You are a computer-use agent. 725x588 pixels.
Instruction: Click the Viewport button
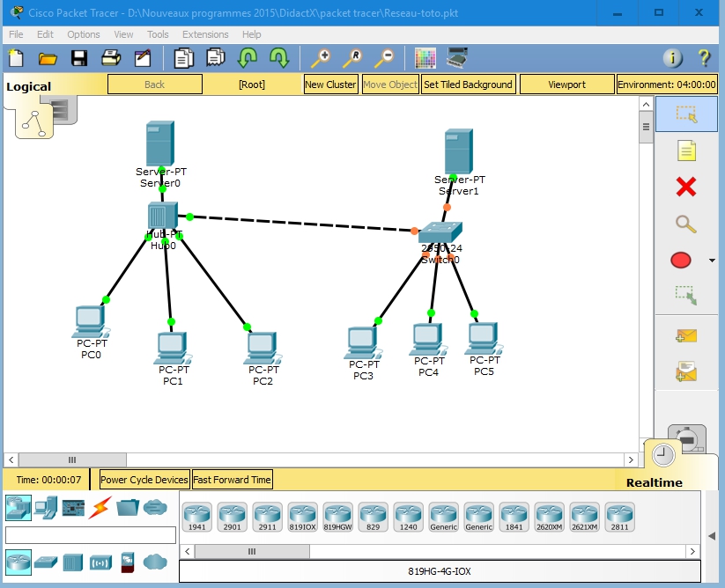[x=566, y=85]
